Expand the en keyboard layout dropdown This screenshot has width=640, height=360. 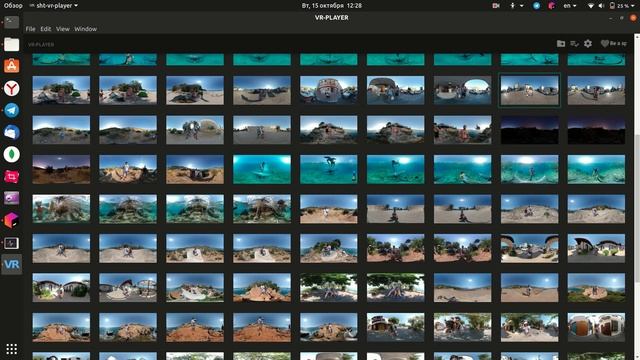point(570,6)
